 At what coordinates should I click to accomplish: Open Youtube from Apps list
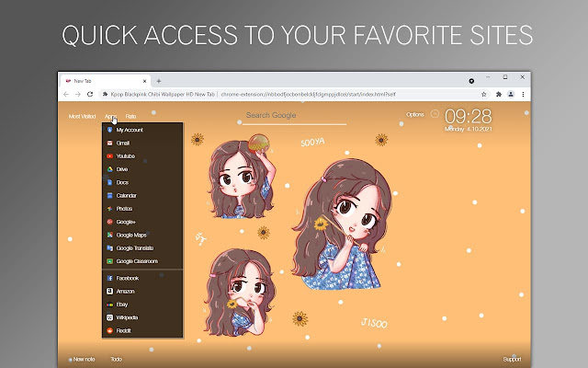142,156
